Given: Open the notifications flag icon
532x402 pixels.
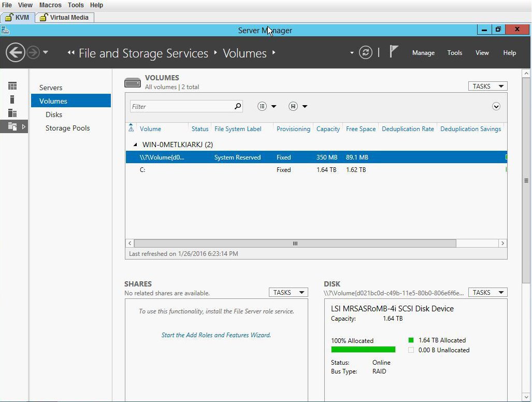Looking at the screenshot, I should (x=393, y=52).
